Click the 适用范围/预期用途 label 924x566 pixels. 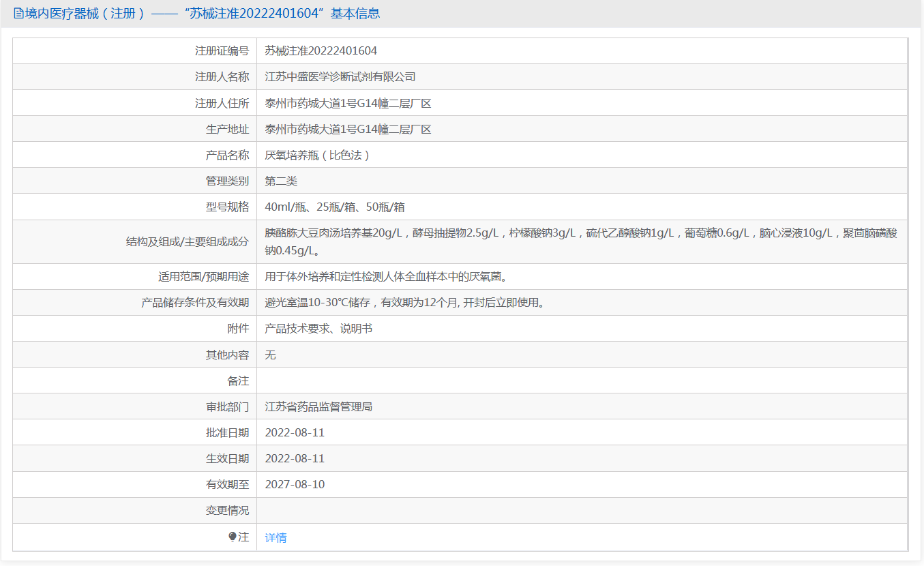204,276
